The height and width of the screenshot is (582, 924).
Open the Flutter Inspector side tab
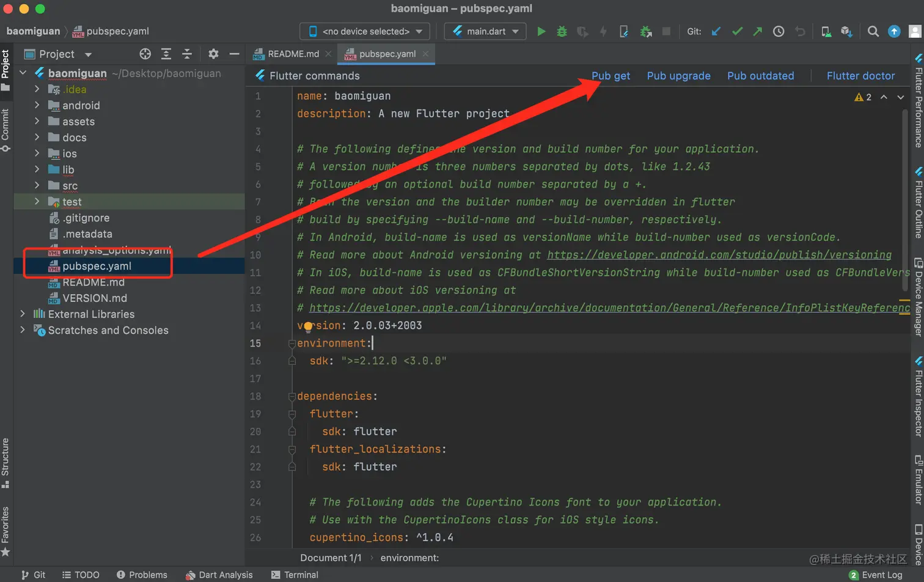pos(918,397)
